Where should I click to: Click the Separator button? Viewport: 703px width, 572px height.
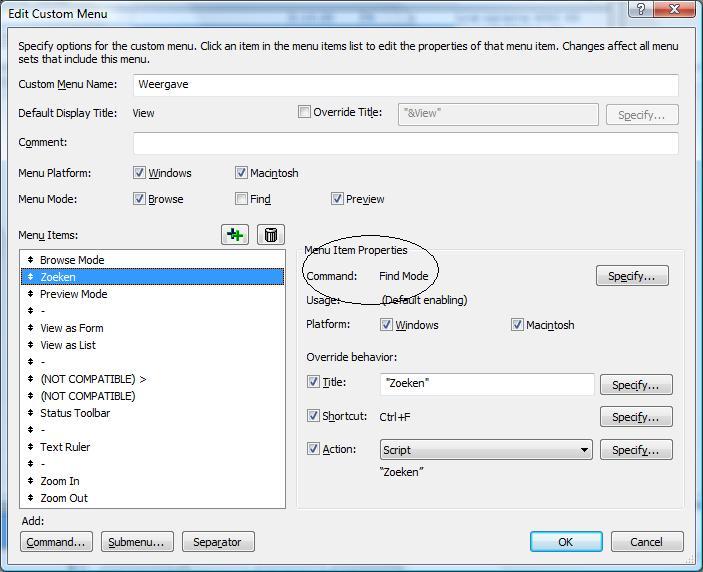pyautogui.click(x=217, y=542)
